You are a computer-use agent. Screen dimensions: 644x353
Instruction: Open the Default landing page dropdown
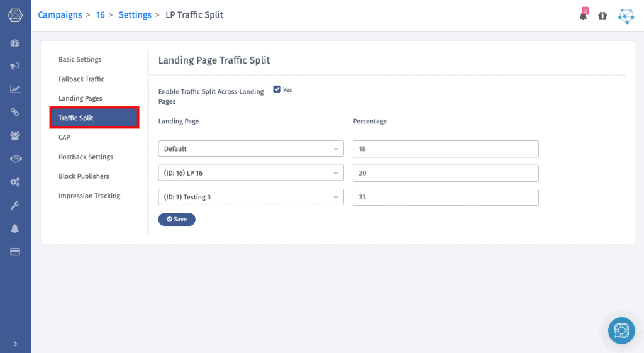(x=250, y=149)
